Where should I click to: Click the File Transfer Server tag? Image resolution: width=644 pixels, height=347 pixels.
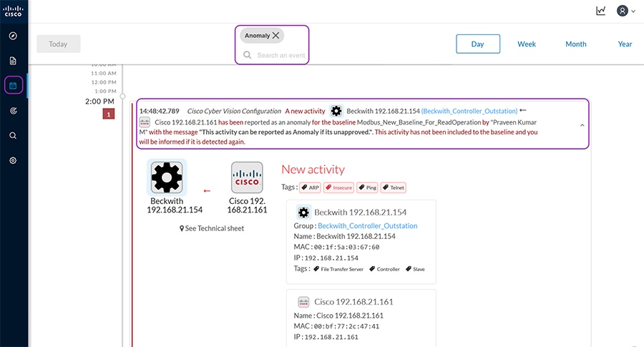(x=338, y=269)
